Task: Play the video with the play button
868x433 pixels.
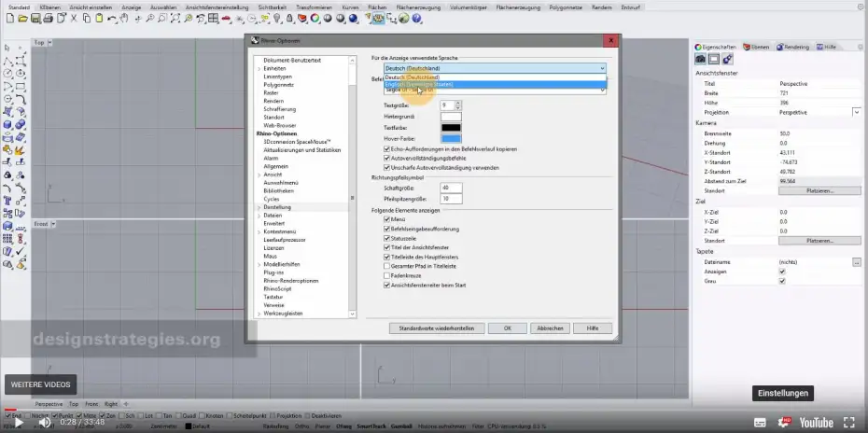Action: pos(19,423)
